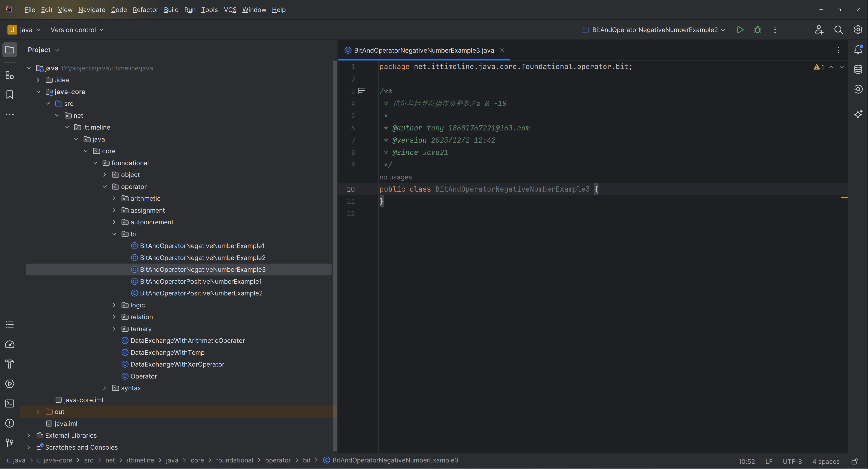This screenshot has width=868, height=469.
Task: Open the TODO list tool window
Action: (x=10, y=325)
